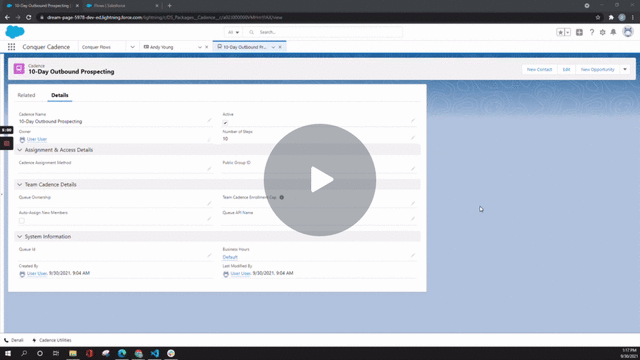Edit the Active field pencil icon
Image resolution: width=640 pixels, height=360 pixels.
point(413,120)
